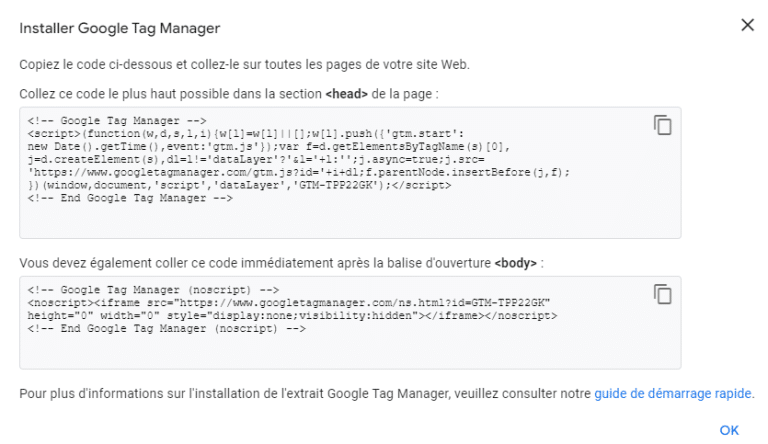Copy the body noscript code snippet

[662, 294]
